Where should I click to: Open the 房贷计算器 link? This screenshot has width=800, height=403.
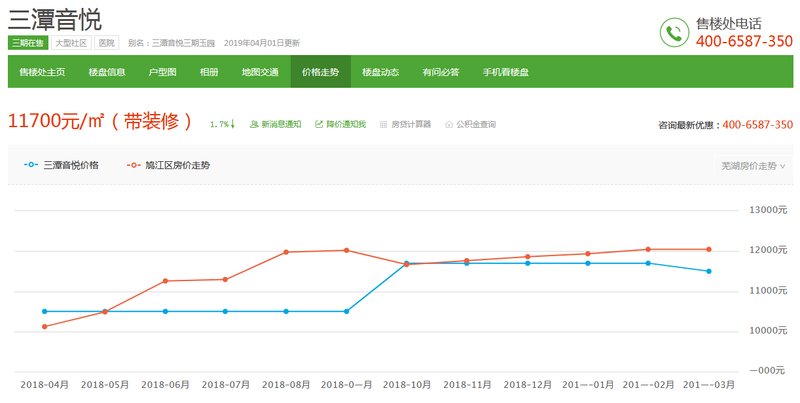pos(411,124)
